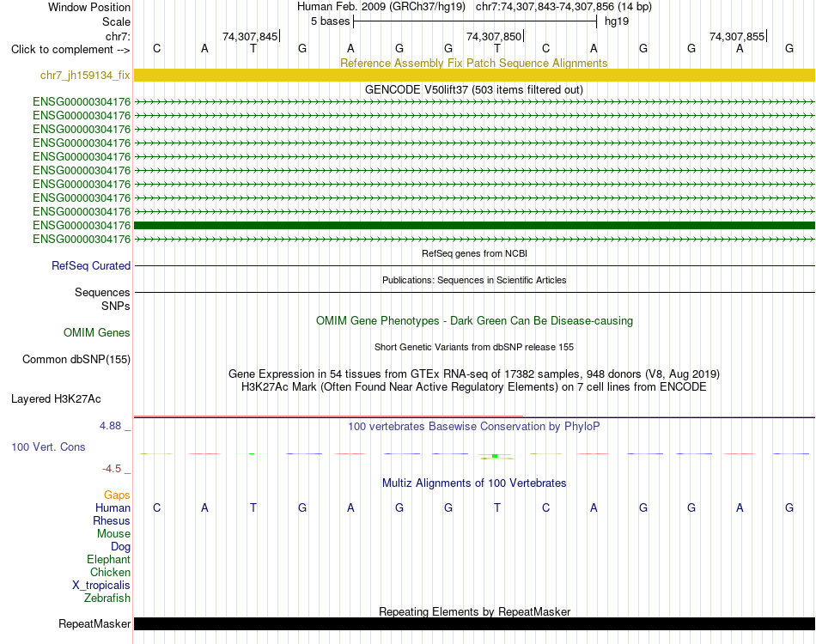816x644 pixels.
Task: Click '100 vertebrates Basewise Conservation by PhyloP' title
Action: click(x=474, y=427)
